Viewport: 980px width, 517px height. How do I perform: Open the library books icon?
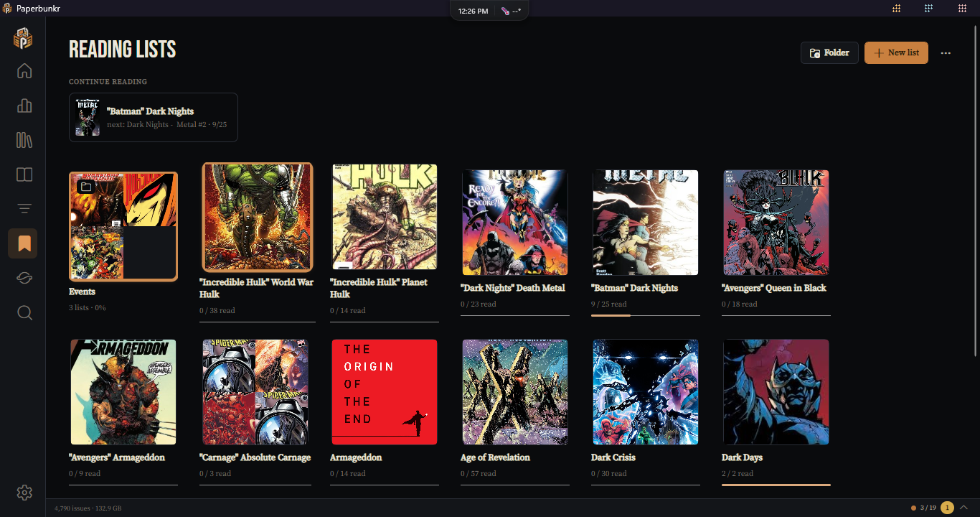click(x=24, y=140)
